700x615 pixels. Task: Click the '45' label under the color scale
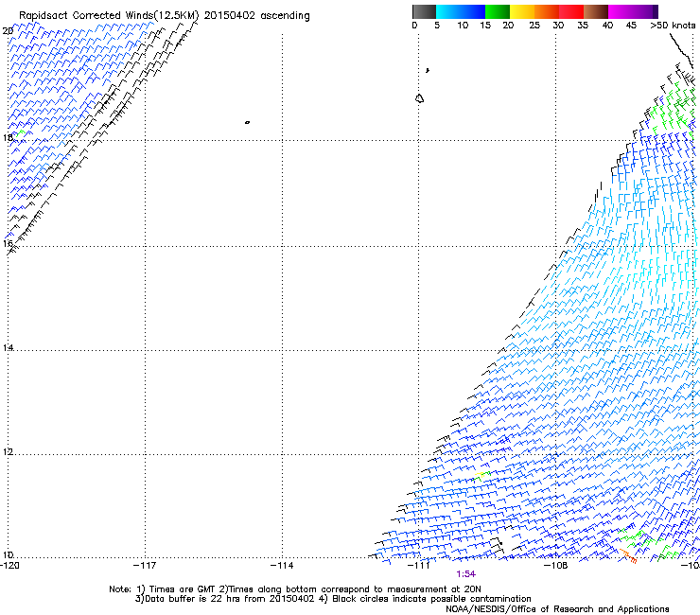(631, 26)
